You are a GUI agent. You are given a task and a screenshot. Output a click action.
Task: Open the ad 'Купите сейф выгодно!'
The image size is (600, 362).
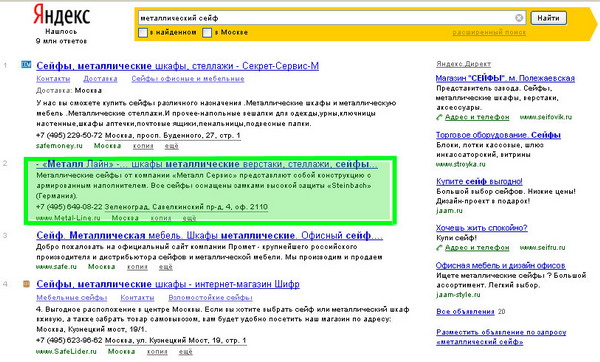point(479,181)
